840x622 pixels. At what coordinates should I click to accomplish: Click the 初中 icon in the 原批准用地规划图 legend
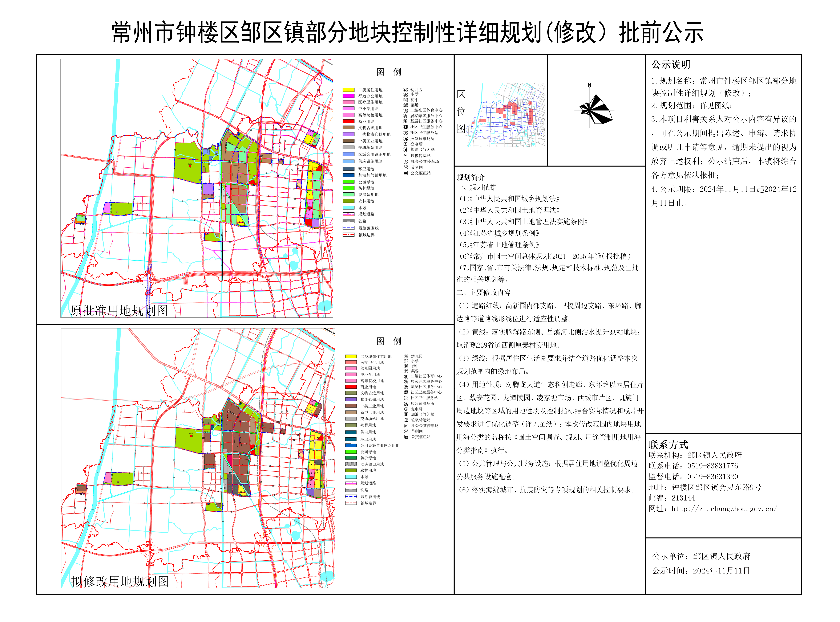tap(406, 100)
